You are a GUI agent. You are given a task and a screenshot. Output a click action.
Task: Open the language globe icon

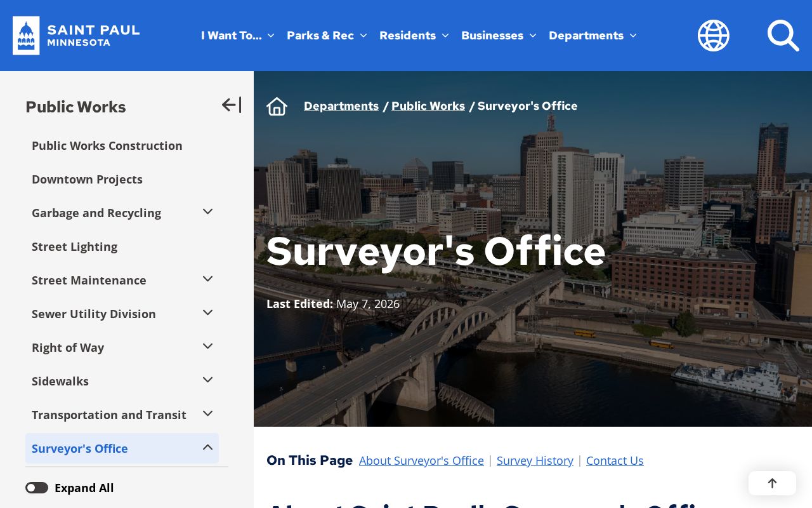(x=714, y=36)
